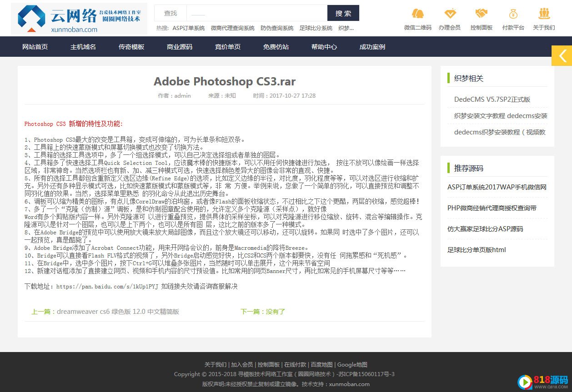Open the hot search link 微商代理查询系统

(x=233, y=28)
